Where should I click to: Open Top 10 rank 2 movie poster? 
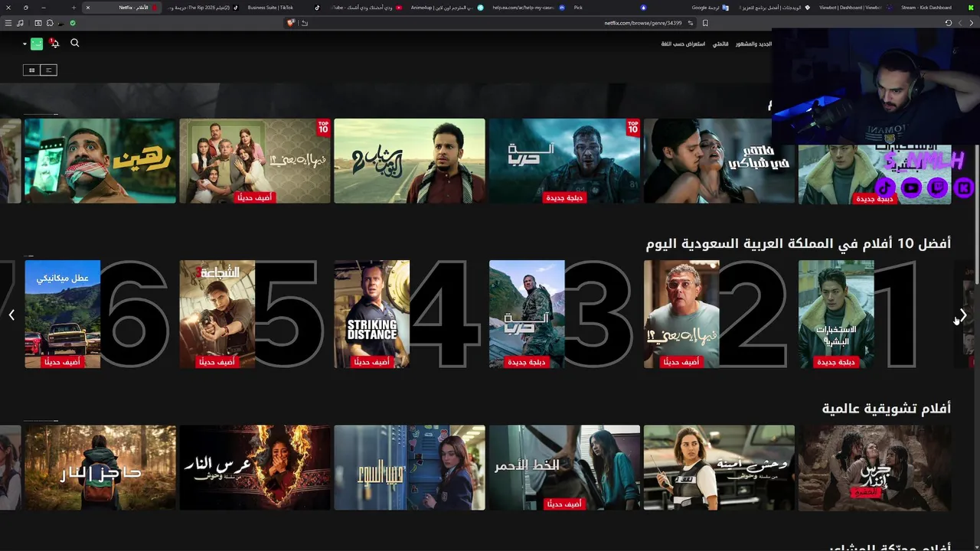(681, 314)
